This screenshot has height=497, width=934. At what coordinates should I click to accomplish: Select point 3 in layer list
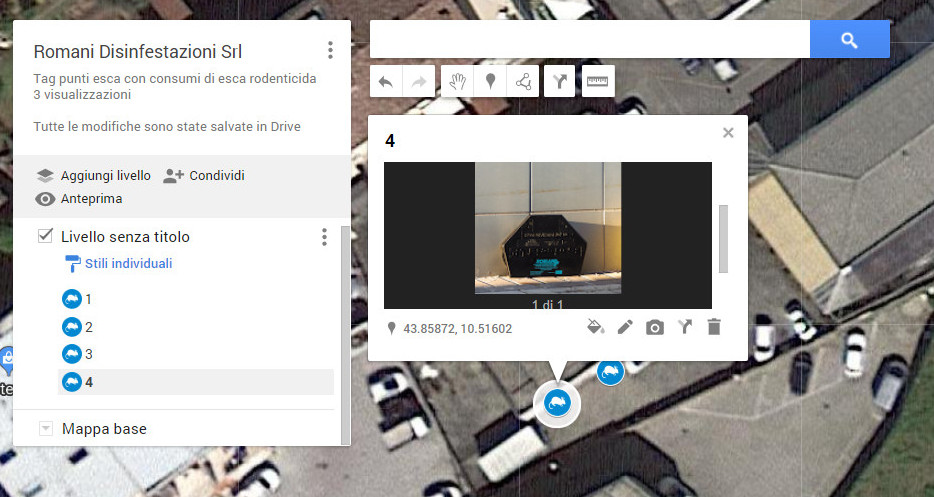click(195, 354)
